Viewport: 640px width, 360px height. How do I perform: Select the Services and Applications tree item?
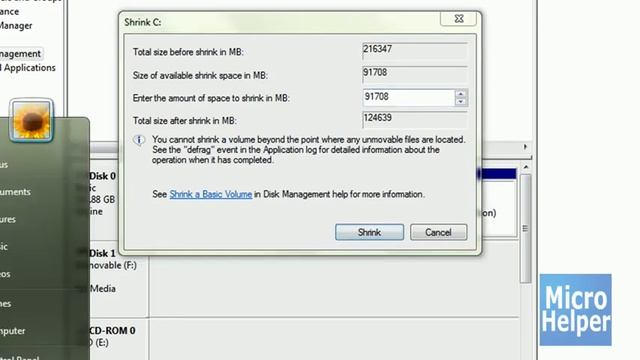[28, 68]
